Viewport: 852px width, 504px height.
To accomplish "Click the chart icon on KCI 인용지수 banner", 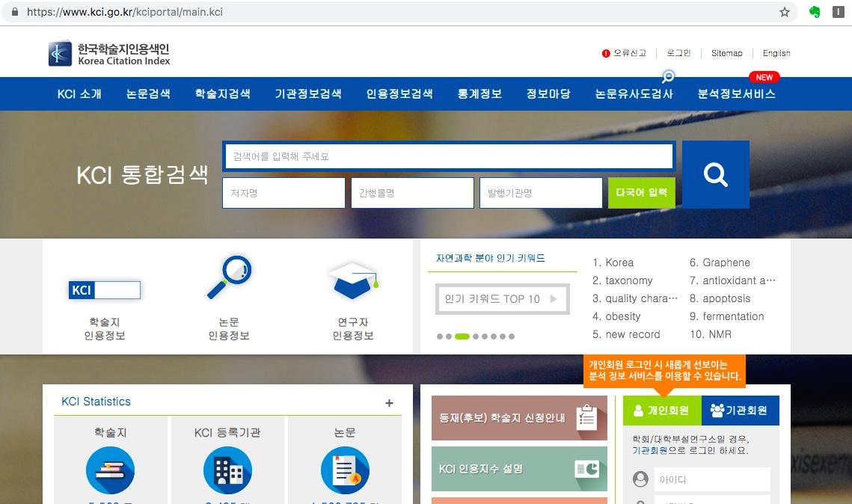I will click(x=587, y=469).
